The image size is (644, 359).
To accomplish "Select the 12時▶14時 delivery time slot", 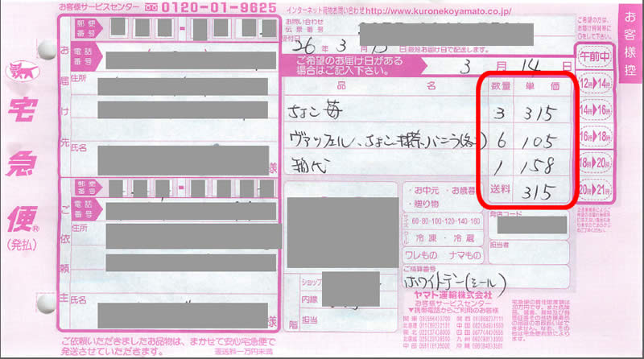I will click(595, 84).
